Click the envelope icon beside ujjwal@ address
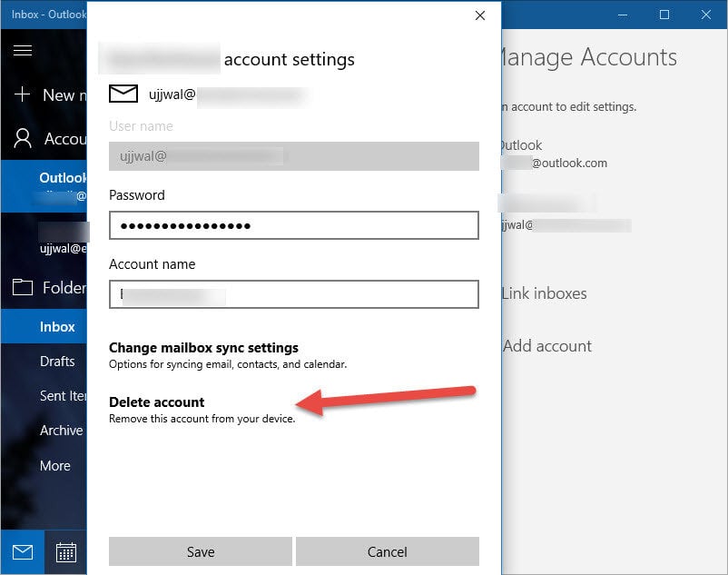The width and height of the screenshot is (728, 575). pyautogui.click(x=123, y=94)
